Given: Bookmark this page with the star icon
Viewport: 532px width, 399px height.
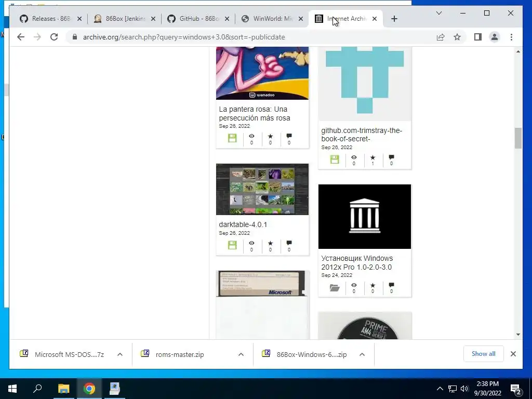Looking at the screenshot, I should 457,37.
